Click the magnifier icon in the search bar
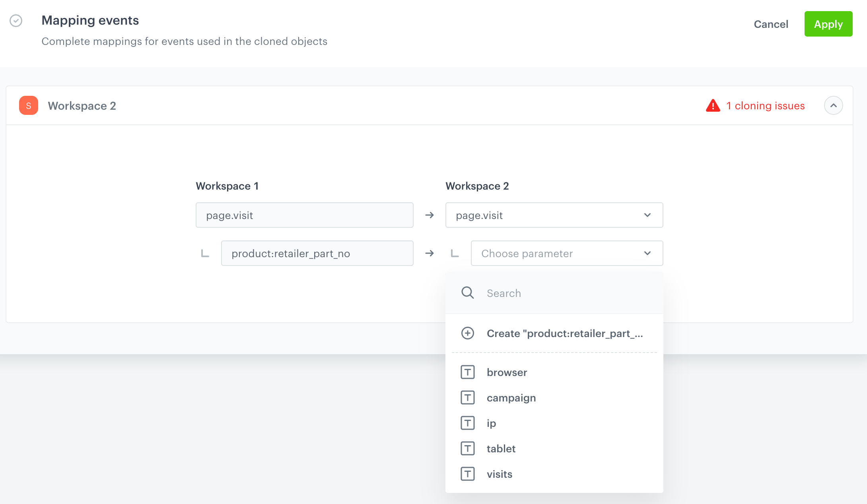 click(468, 293)
